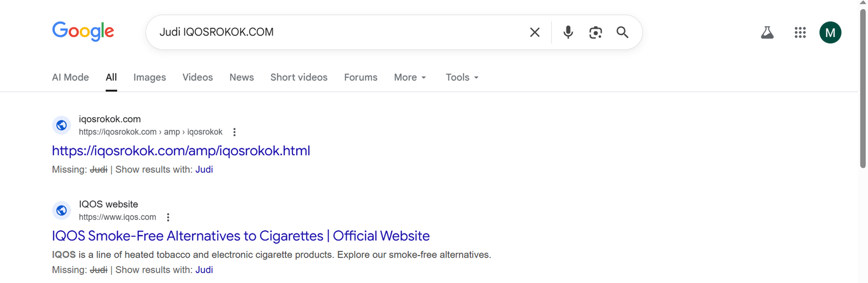The image size is (868, 283).
Task: Open options for iqosrokok.com result
Action: [x=234, y=132]
